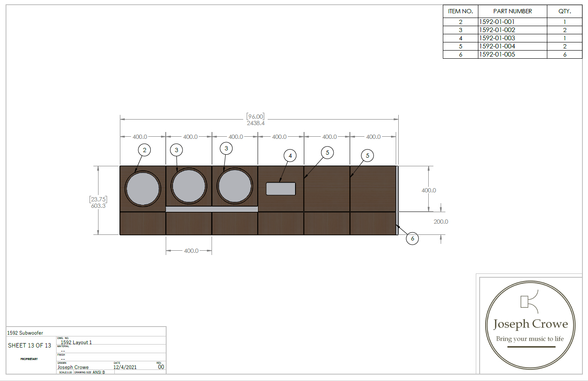This screenshot has width=588, height=381.
Task: Click the vertical 400.0 dimension above 200.0
Action: point(429,190)
